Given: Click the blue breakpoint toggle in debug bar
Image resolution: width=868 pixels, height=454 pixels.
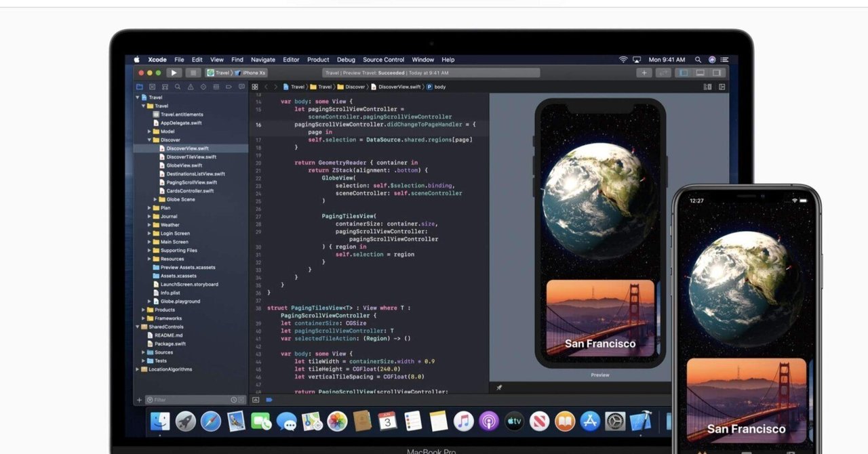Looking at the screenshot, I should (x=269, y=400).
